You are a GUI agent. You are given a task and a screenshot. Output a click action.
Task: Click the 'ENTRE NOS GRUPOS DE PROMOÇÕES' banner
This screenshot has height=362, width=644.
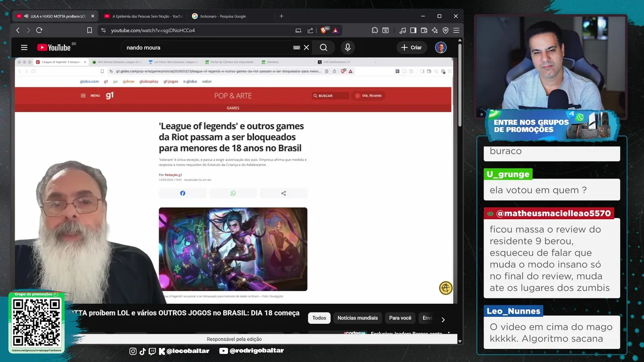coord(551,125)
